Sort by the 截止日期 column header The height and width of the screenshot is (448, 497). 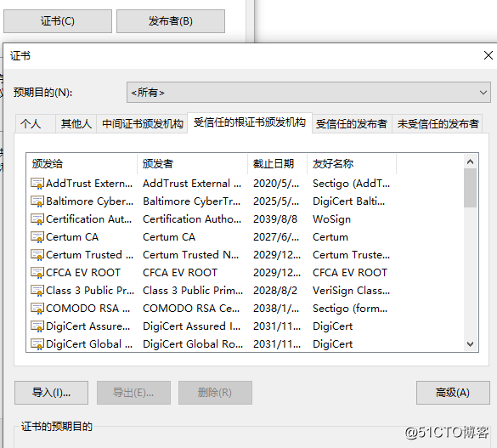(277, 164)
